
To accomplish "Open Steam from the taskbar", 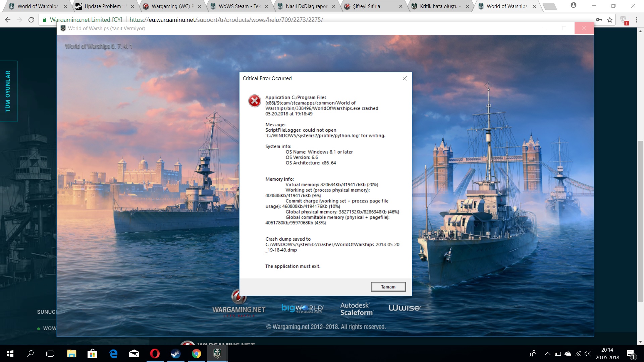I will coord(175,354).
